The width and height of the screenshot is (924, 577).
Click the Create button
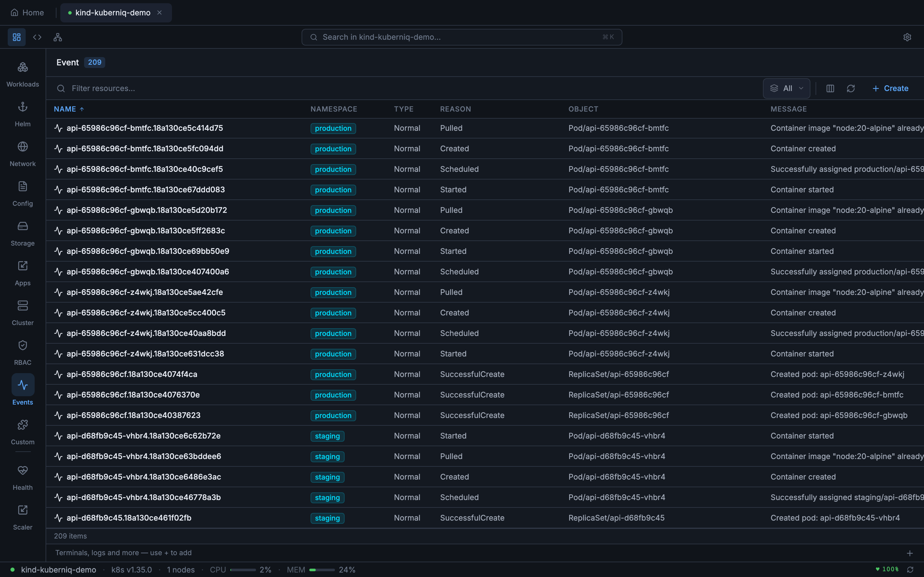(890, 88)
